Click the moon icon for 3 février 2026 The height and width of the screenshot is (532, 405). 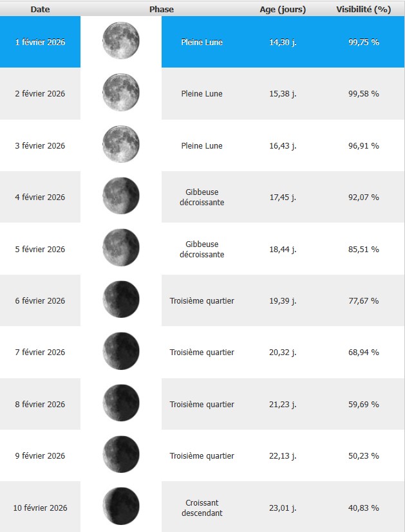point(121,145)
